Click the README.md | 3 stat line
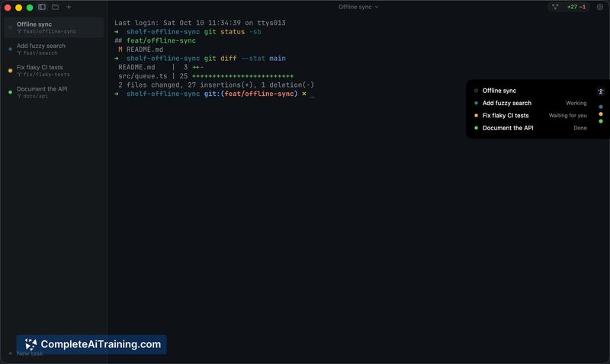The width and height of the screenshot is (610, 364). point(161,67)
